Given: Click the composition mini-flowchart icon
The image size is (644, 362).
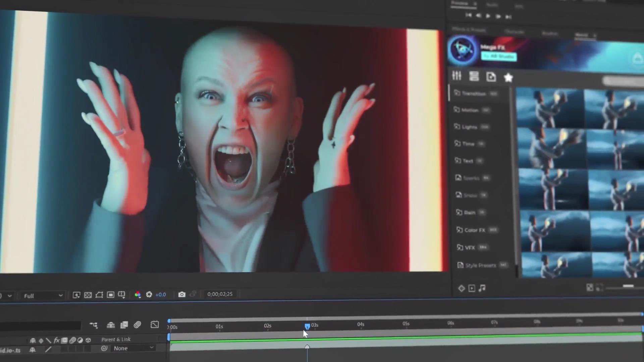Looking at the screenshot, I should tap(94, 325).
